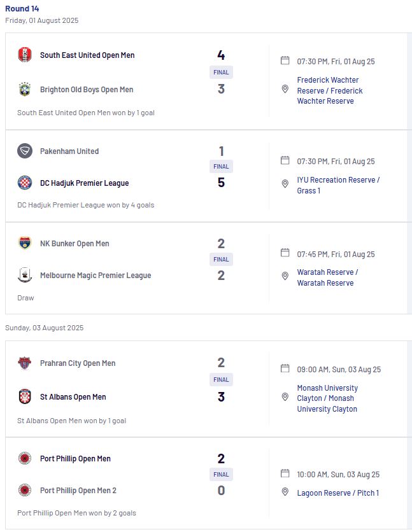Open Lagoon Reserve / Pitch 1 link
412x532 pixels.
pos(338,493)
